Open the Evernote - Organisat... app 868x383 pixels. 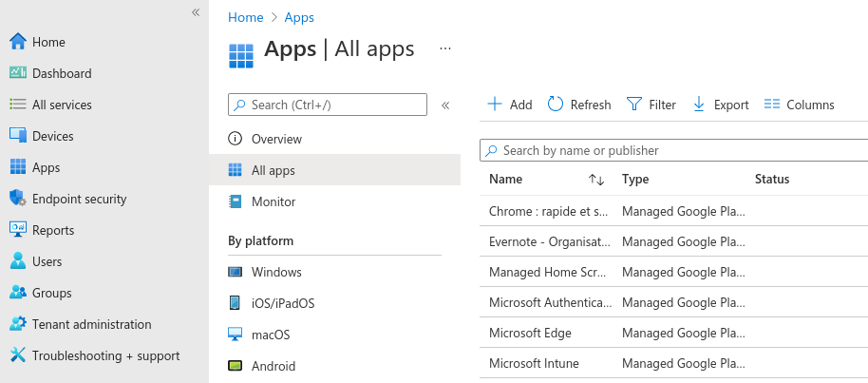click(x=550, y=241)
